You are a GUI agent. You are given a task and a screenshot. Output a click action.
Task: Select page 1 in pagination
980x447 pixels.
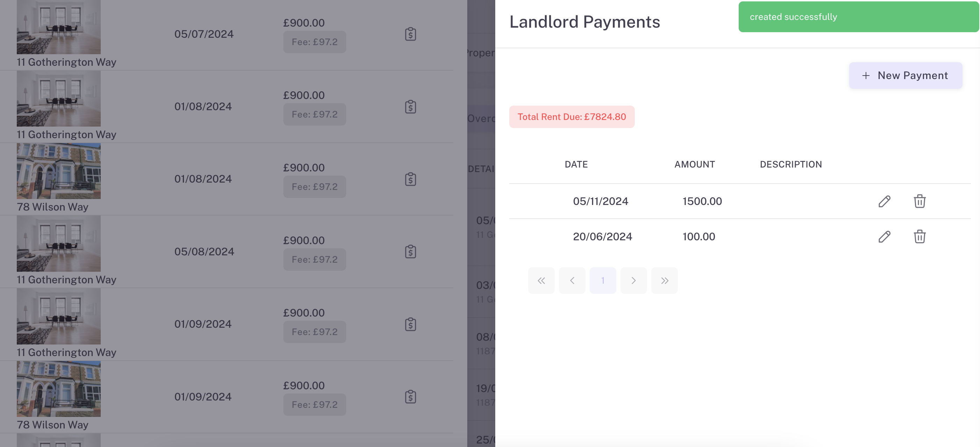coord(603,281)
